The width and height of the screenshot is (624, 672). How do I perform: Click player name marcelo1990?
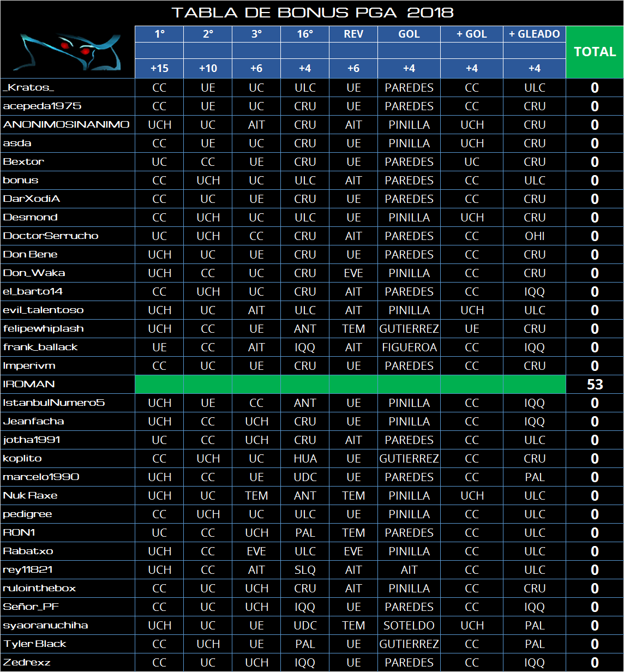[41, 477]
